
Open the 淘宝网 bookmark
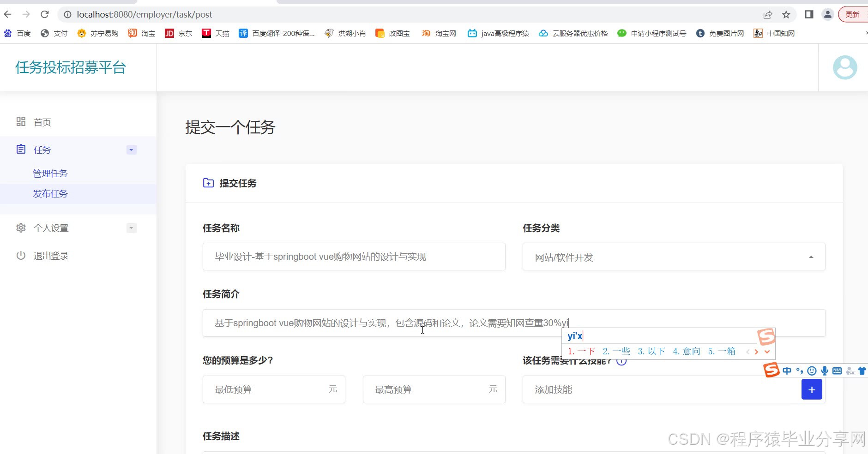coord(439,33)
